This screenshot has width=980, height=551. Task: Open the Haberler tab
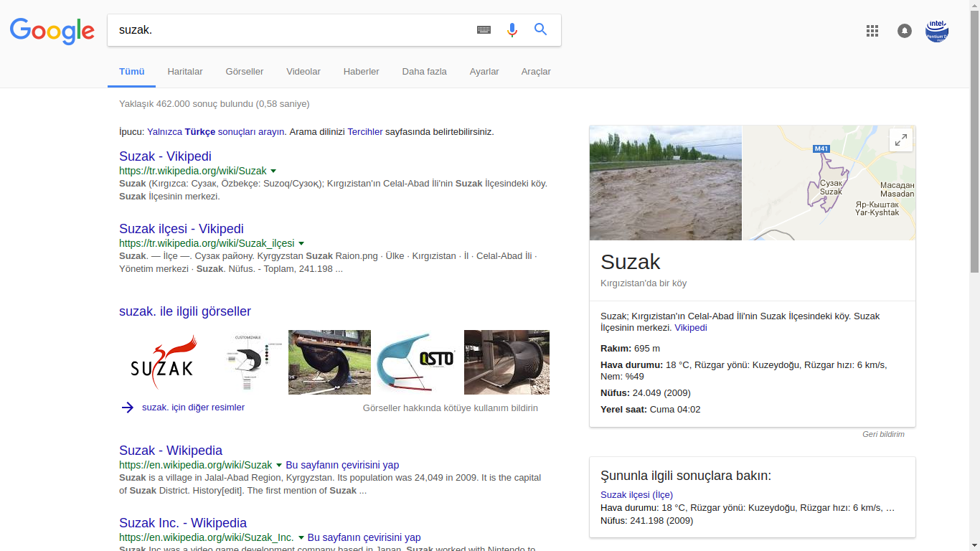tap(362, 72)
